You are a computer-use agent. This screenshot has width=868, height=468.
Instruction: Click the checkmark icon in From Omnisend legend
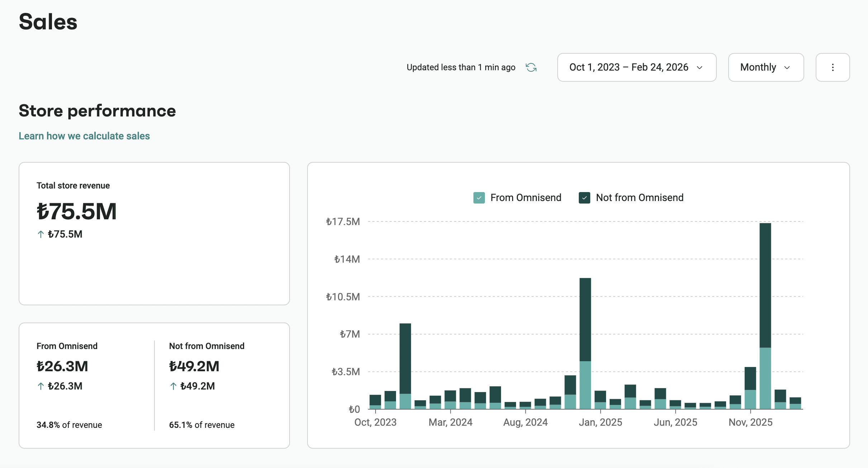(479, 197)
